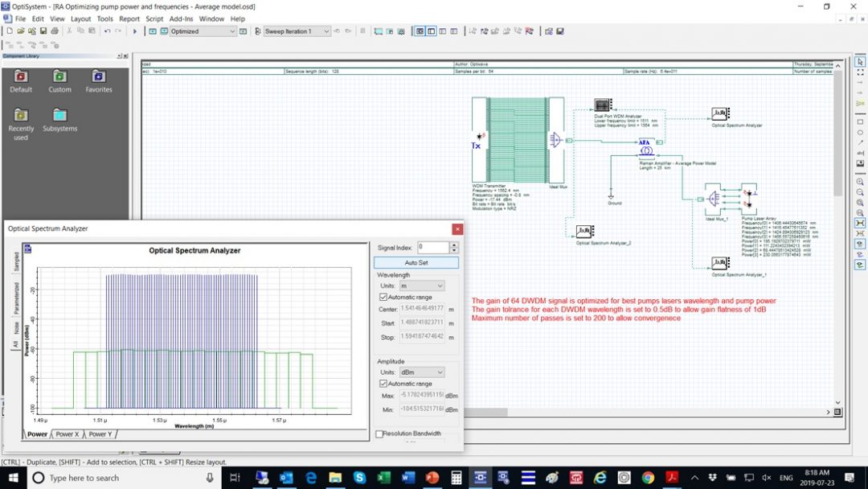Open the Recently used components category
The height and width of the screenshot is (489, 868).
(x=20, y=119)
